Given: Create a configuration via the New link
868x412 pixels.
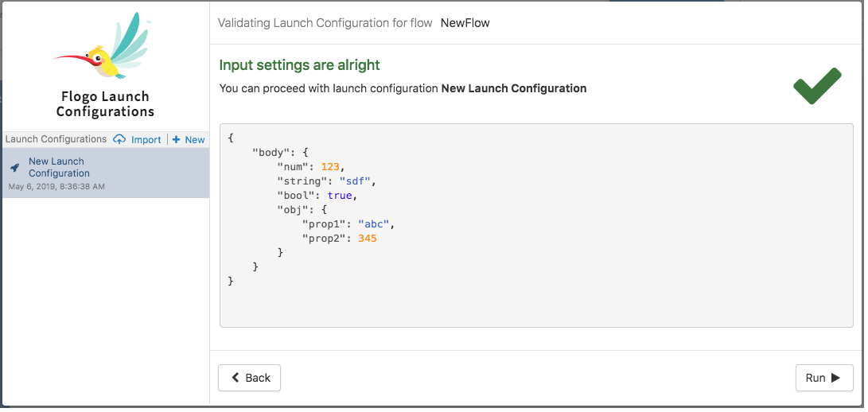Looking at the screenshot, I should pos(195,139).
